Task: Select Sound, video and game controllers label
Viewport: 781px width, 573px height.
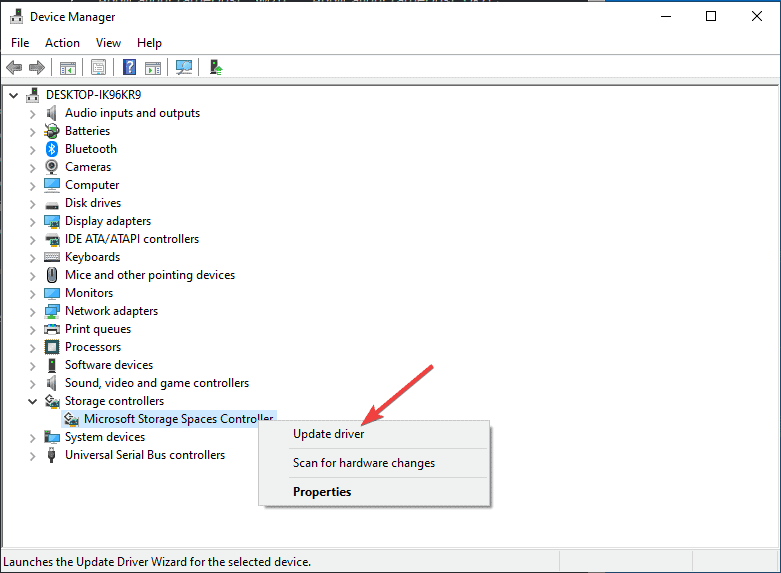Action: point(157,383)
